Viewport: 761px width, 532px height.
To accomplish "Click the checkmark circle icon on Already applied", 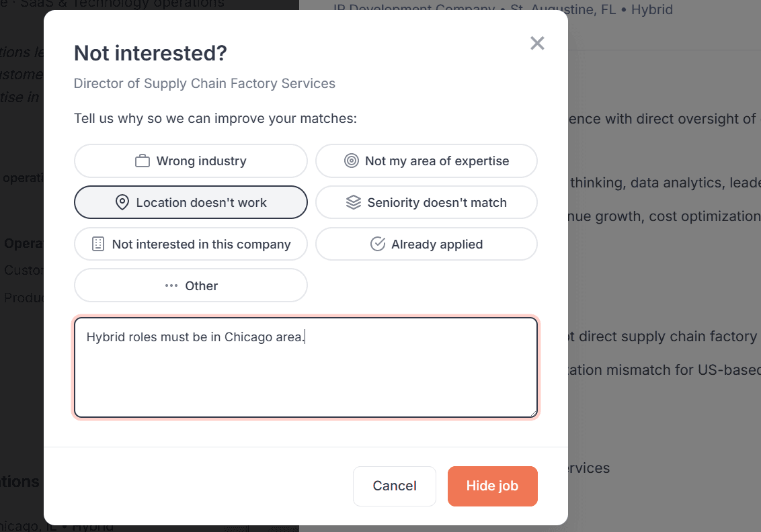I will pyautogui.click(x=378, y=245).
